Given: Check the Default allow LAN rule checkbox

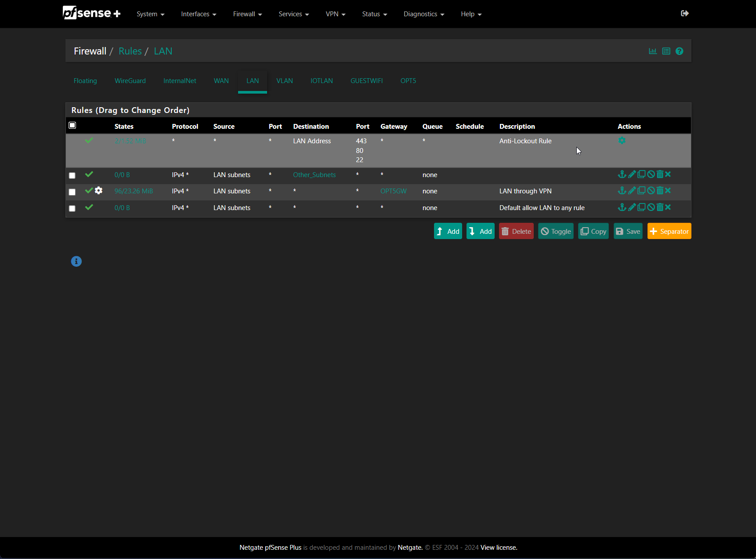Looking at the screenshot, I should click(72, 208).
